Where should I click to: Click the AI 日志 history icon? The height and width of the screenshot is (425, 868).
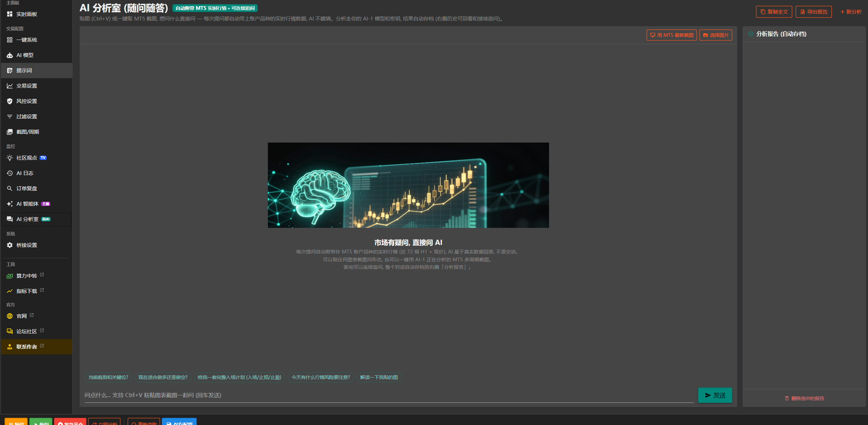pyautogui.click(x=10, y=173)
